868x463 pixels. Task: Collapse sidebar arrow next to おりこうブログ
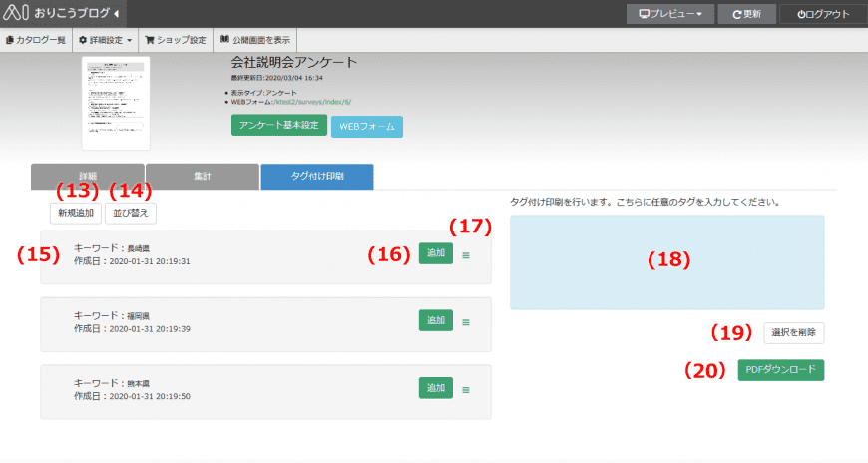pyautogui.click(x=117, y=13)
